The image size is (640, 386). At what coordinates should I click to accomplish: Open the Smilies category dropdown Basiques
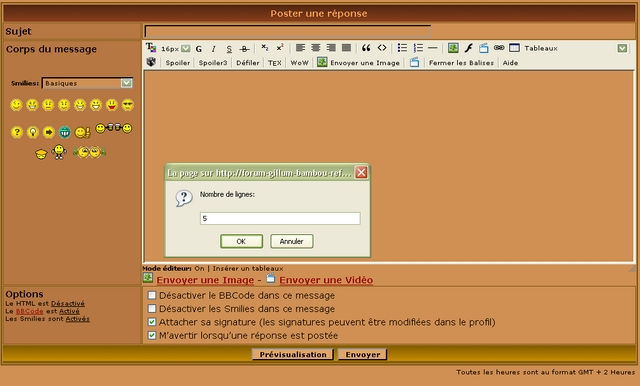point(87,83)
